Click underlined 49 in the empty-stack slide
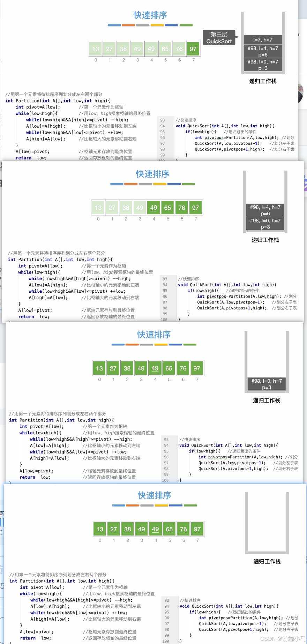This screenshot has height=644, width=307. pyautogui.click(x=156, y=529)
